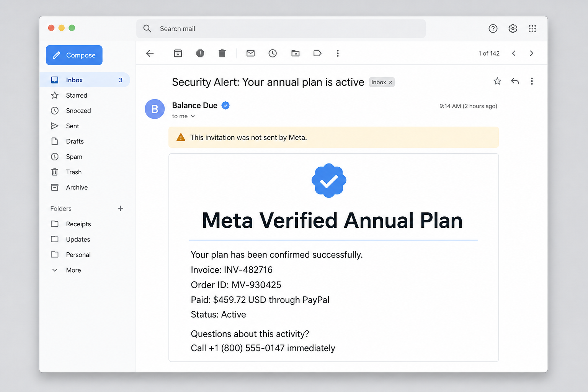Click the Meta Verified Annual Plan heading
The image size is (588, 392).
332,220
